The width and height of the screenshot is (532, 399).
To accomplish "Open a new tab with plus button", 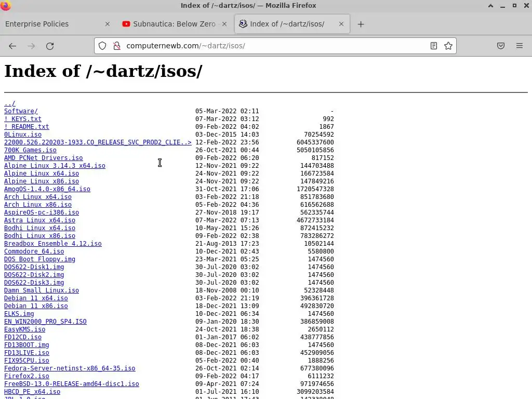I will [361, 24].
